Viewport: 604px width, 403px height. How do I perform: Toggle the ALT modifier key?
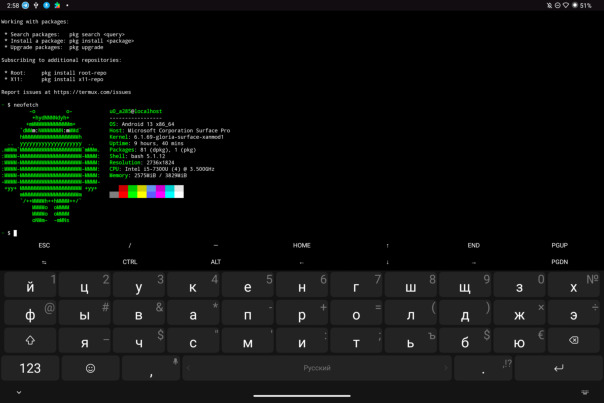point(216,261)
